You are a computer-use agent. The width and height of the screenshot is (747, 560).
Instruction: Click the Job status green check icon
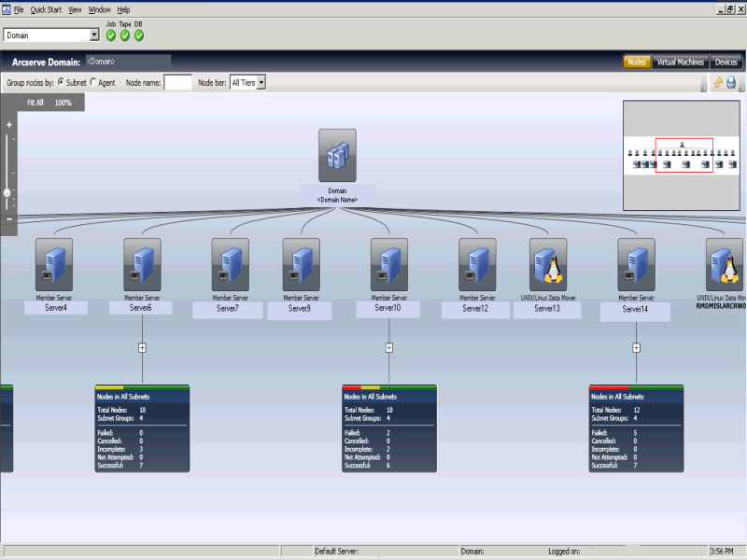pos(111,35)
